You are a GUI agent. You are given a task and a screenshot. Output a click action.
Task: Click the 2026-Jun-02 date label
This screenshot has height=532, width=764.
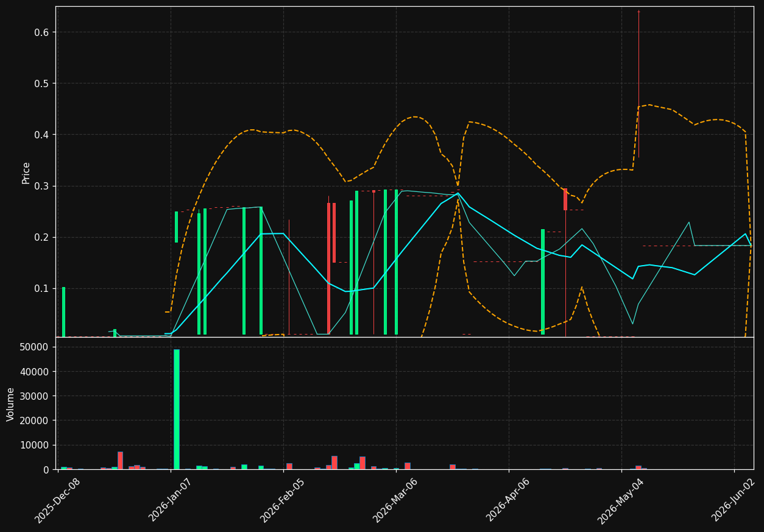click(734, 500)
